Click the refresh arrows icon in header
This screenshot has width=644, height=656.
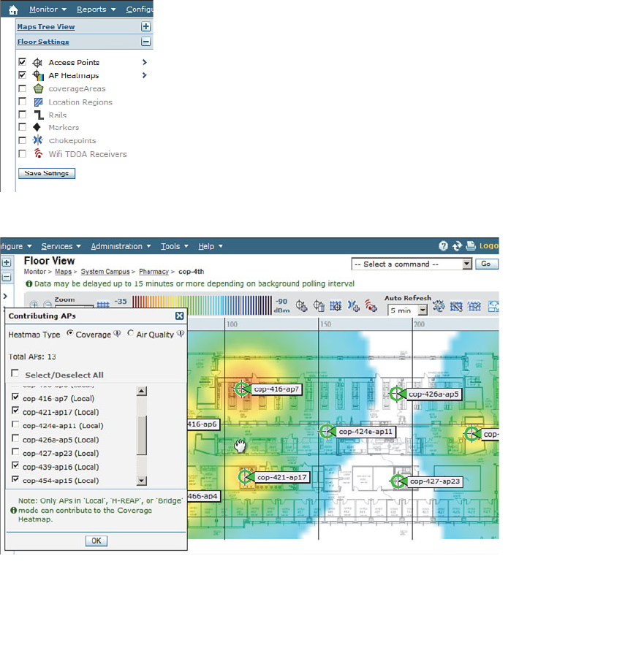[457, 246]
